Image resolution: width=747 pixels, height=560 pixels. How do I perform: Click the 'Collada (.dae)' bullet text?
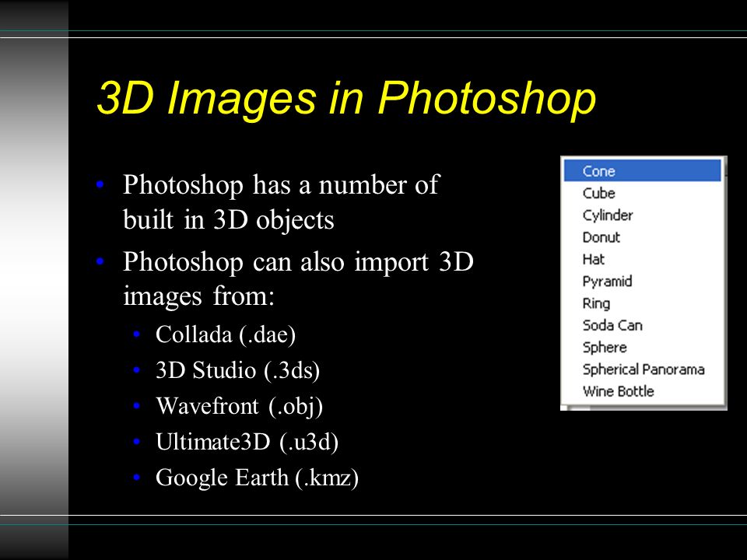(226, 334)
